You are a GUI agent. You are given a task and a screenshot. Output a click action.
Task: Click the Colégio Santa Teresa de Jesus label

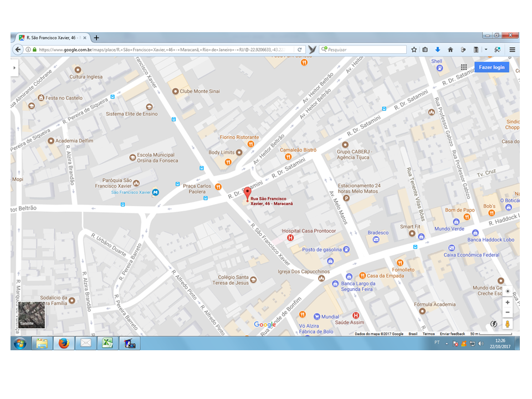tap(231, 280)
